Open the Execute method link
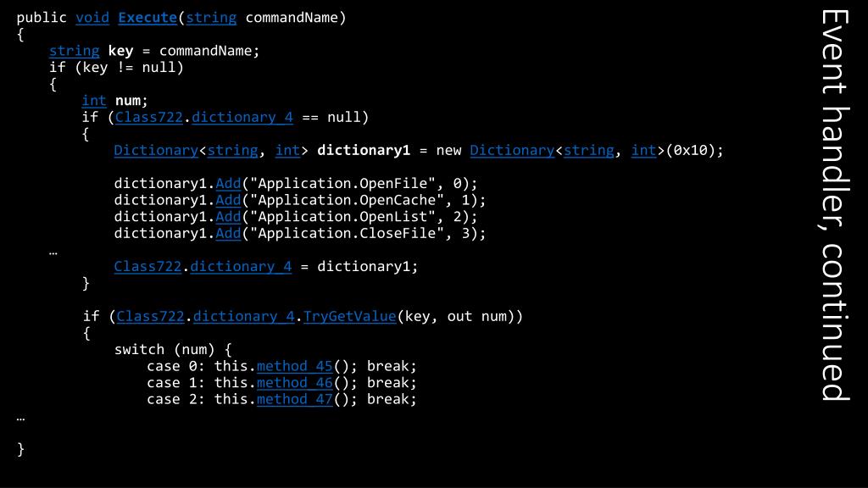Viewport: 868px width, 488px height. pyautogui.click(x=147, y=18)
